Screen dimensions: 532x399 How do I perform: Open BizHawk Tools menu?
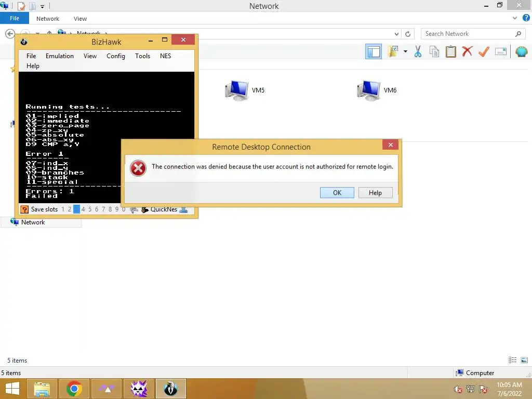pos(142,56)
